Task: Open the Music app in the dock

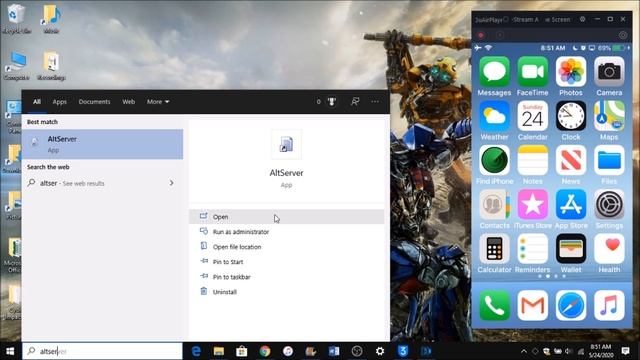Action: [609, 305]
